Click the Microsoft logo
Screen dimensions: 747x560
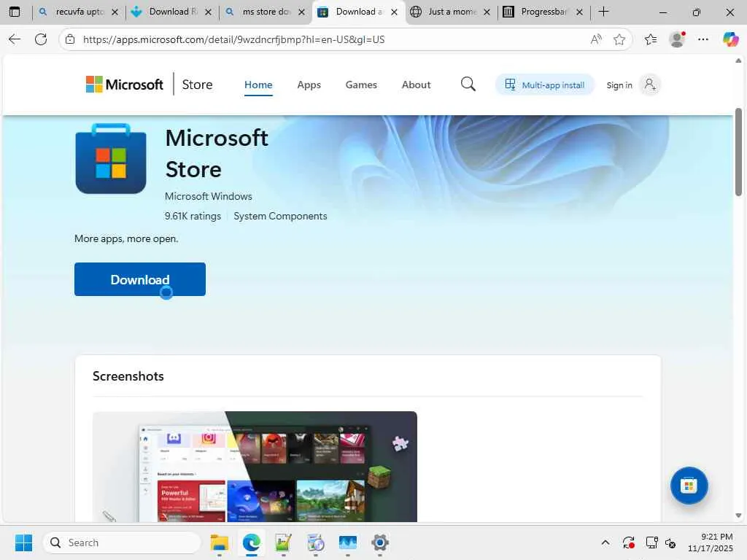124,85
